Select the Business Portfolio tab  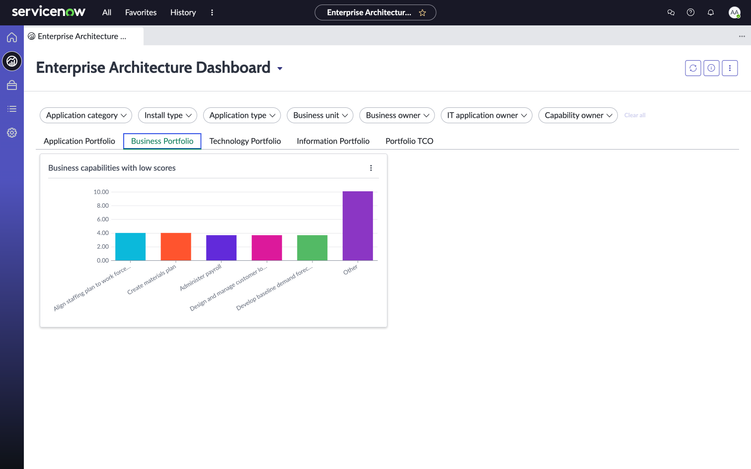(x=162, y=141)
